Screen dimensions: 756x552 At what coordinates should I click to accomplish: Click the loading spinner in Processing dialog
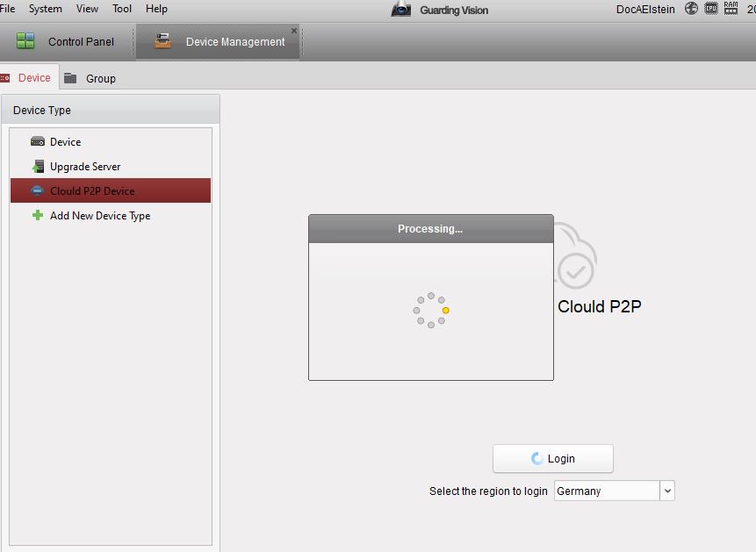tap(431, 311)
